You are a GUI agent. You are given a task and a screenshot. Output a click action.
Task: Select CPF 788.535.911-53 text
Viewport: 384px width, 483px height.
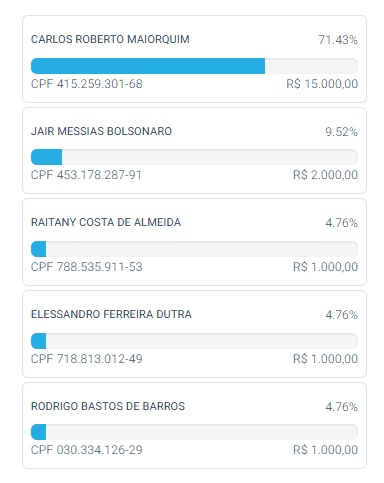[x=87, y=267]
